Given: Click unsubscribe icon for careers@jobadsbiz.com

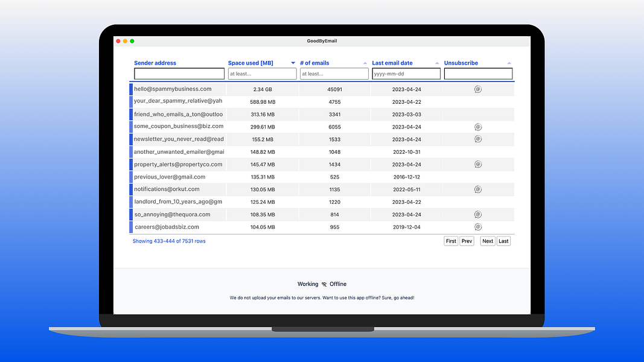Looking at the screenshot, I should pyautogui.click(x=477, y=227).
